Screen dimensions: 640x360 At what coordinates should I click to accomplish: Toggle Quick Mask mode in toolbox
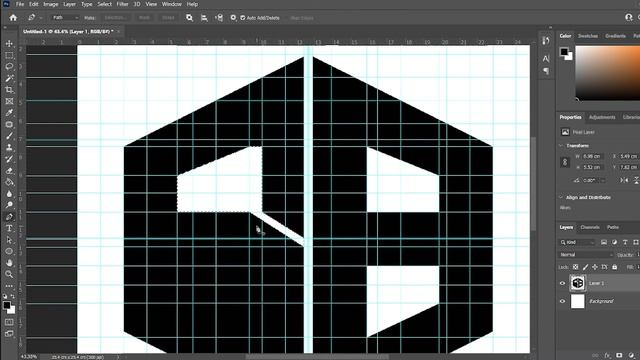click(x=9, y=322)
